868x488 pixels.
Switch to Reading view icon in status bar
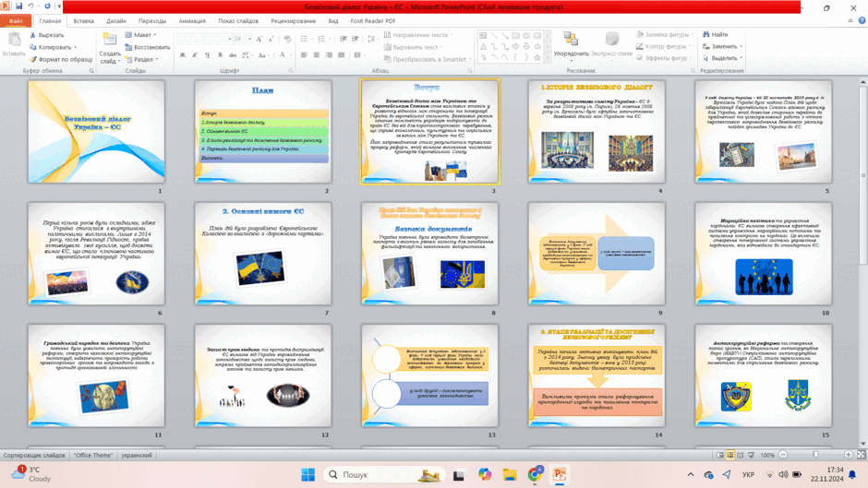741,455
